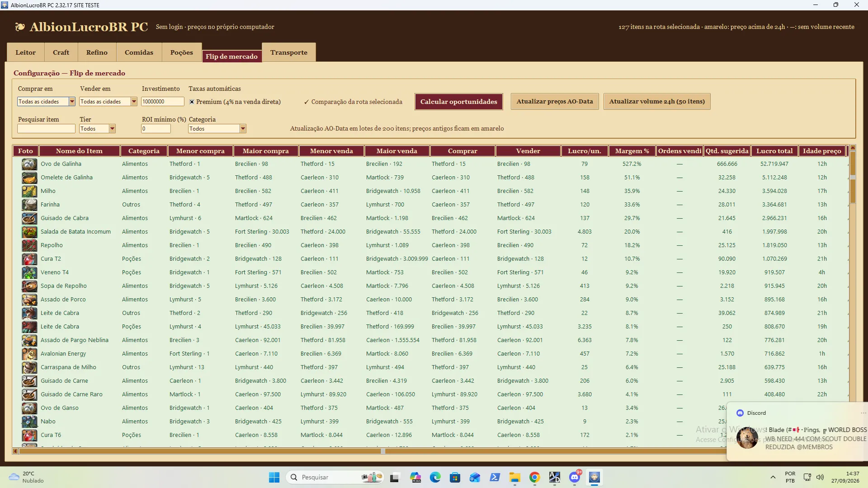Open Discord from the taskbar
Viewport: 868px width, 488px height.
point(575,477)
